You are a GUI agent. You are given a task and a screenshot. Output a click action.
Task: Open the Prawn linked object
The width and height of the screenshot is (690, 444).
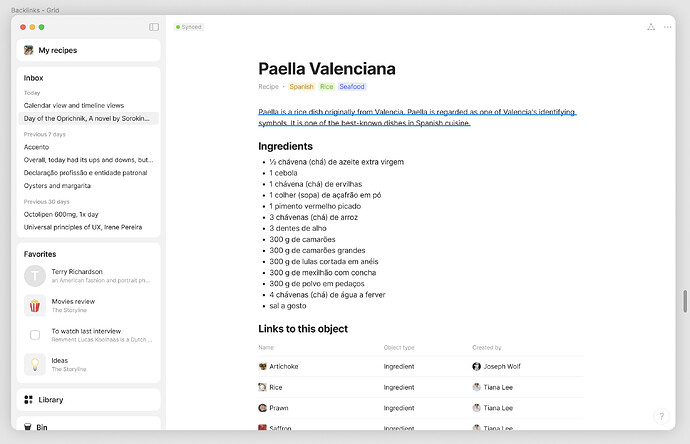click(x=279, y=408)
